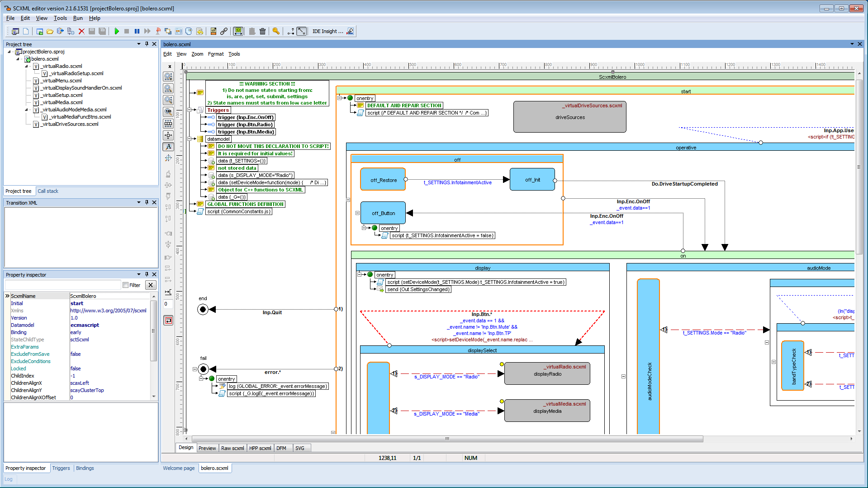Image resolution: width=868 pixels, height=488 pixels.
Task: Enable the Filter checkbox
Action: tap(126, 285)
